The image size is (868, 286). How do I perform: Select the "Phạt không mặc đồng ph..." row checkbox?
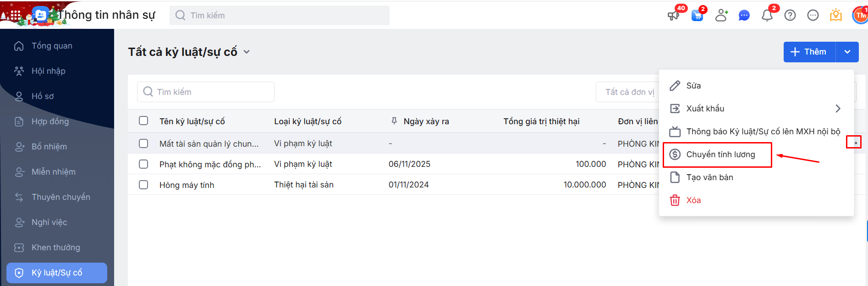tap(143, 164)
